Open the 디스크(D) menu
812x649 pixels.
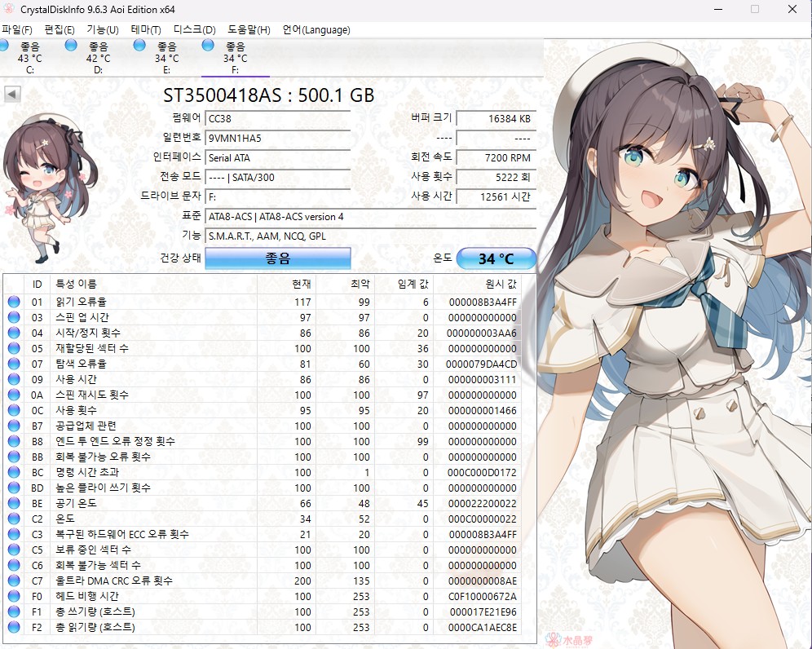coord(194,29)
